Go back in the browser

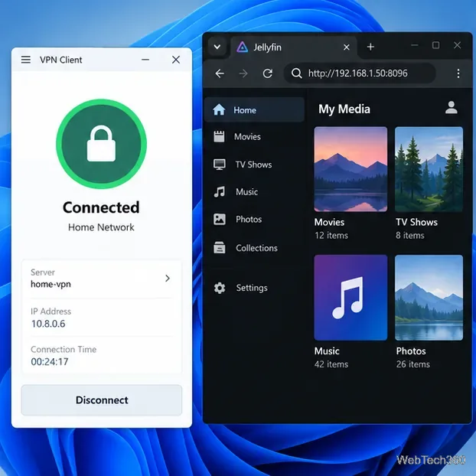click(x=220, y=73)
